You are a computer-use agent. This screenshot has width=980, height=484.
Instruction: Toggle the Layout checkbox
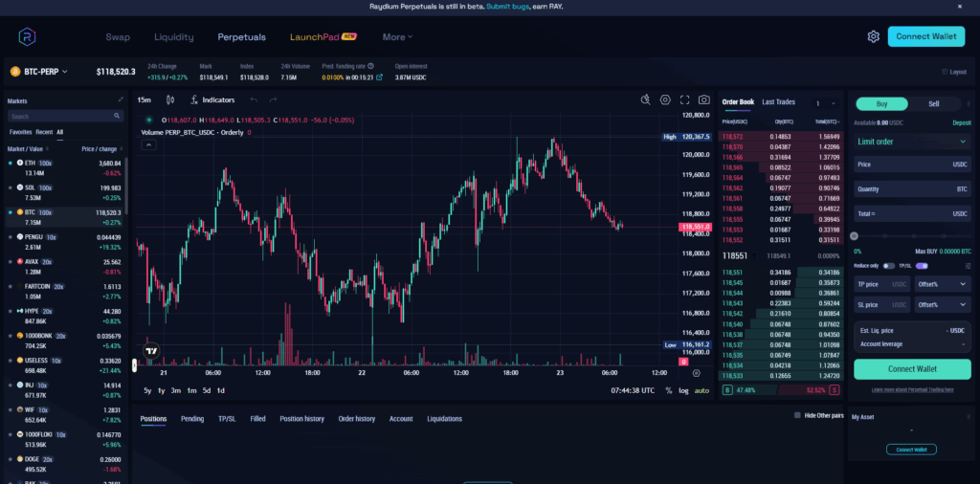[x=945, y=72]
